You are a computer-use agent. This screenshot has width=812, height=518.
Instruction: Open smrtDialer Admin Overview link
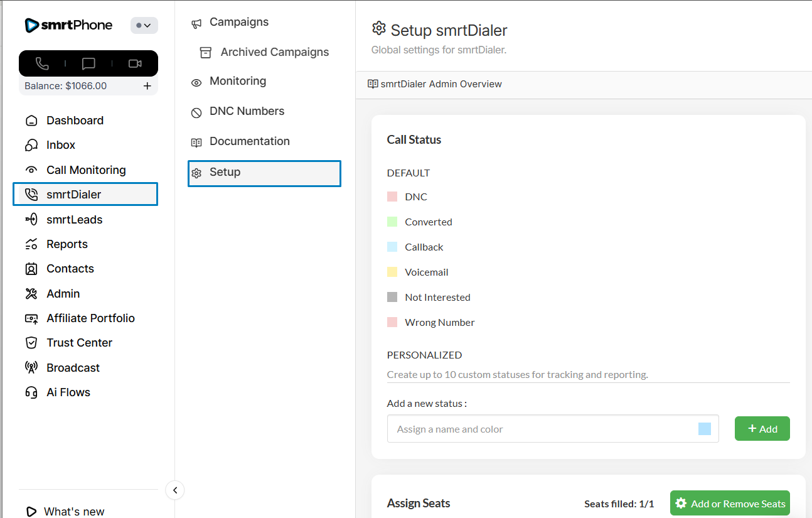pos(441,84)
